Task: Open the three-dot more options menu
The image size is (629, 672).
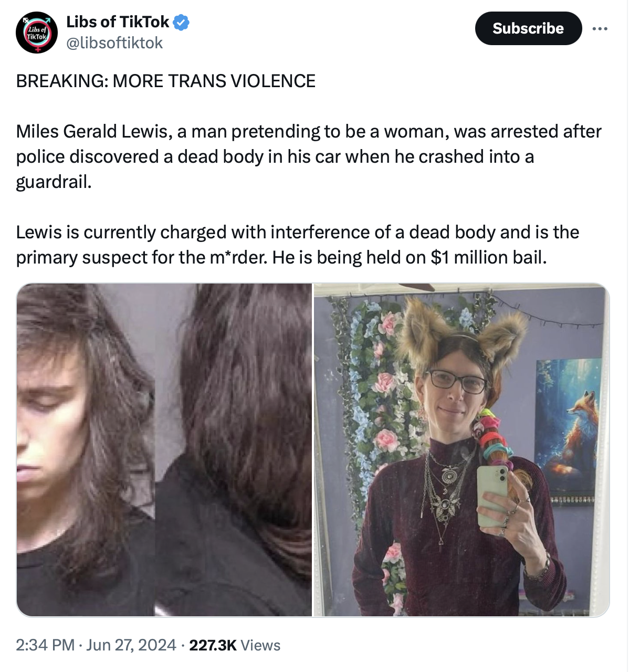Action: tap(600, 29)
